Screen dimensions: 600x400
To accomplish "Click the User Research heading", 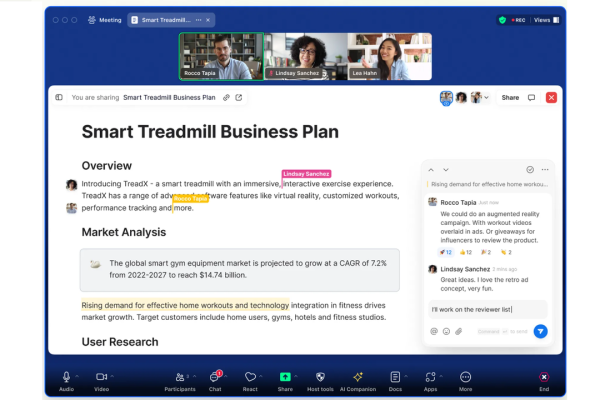I will 120,342.
